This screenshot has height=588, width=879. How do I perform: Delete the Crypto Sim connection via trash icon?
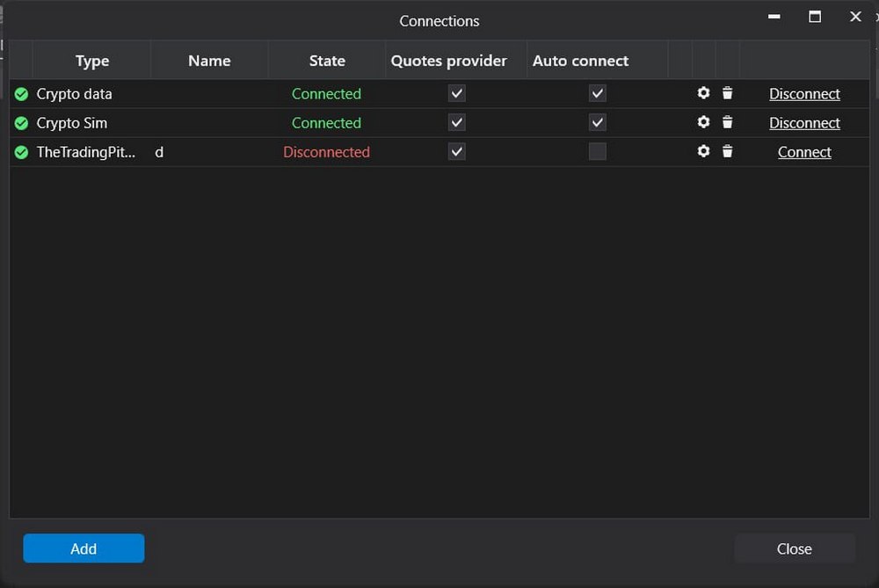point(727,121)
